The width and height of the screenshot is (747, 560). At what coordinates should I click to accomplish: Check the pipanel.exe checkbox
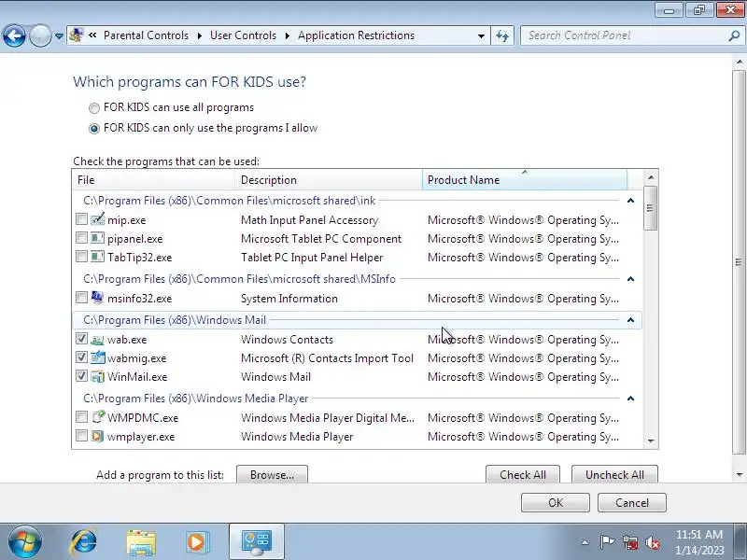(81, 238)
